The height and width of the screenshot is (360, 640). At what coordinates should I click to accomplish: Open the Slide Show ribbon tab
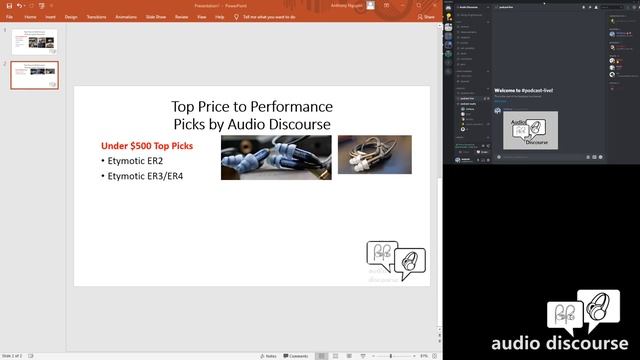tap(156, 17)
